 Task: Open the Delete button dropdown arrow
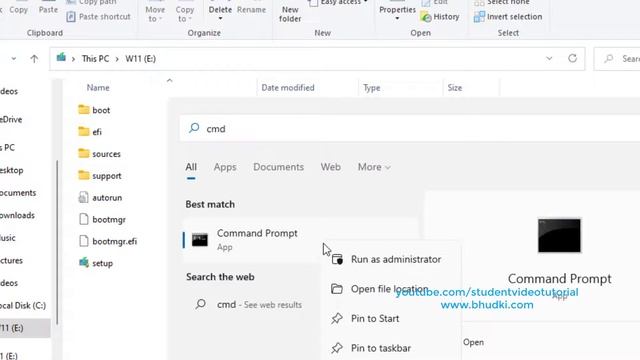tap(220, 19)
